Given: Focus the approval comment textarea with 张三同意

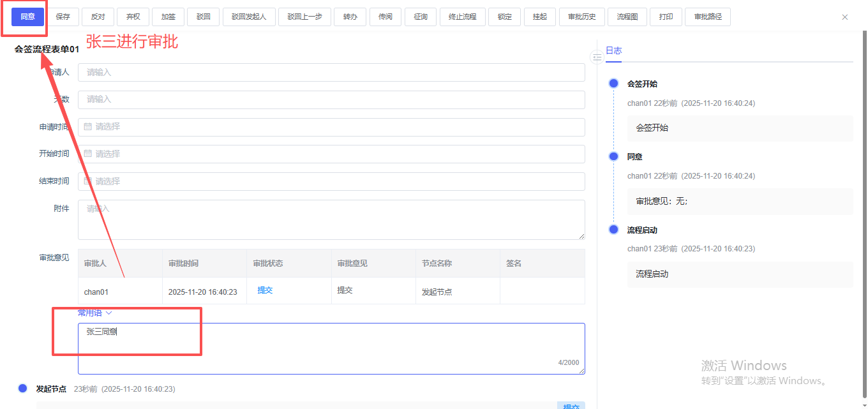Looking at the screenshot, I should tap(331, 348).
